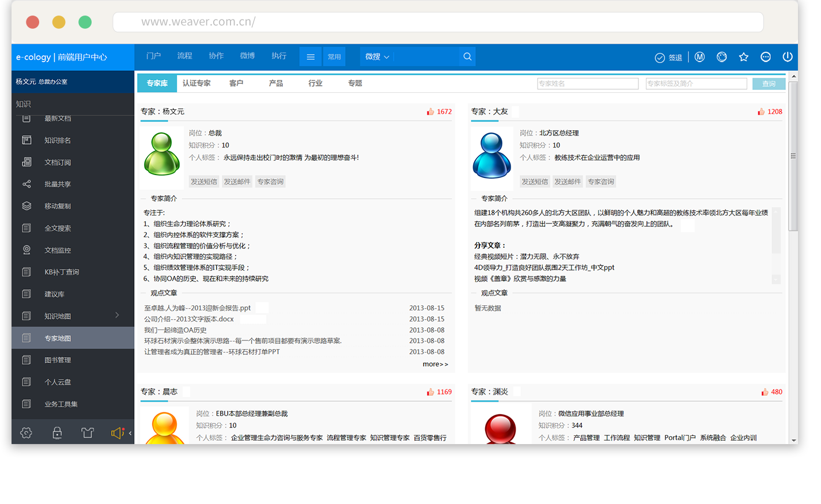Click the more>> link under 观点文章
The image size is (821, 504).
(x=435, y=364)
